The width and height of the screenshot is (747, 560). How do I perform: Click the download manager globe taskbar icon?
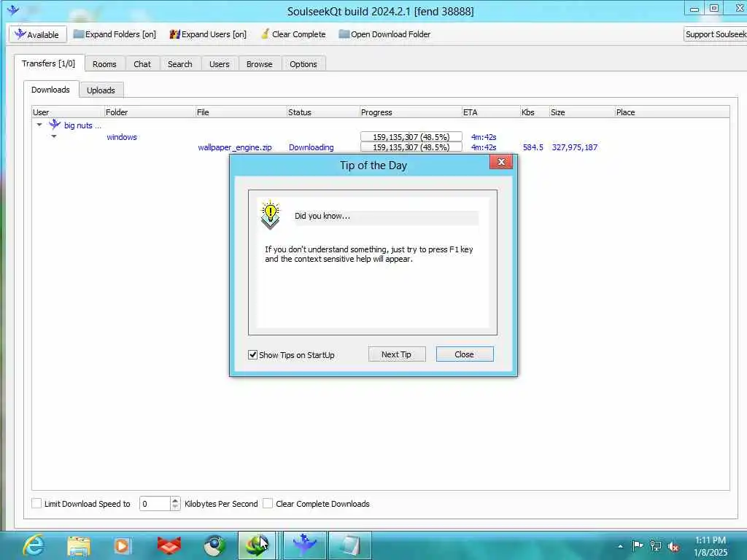[x=258, y=545]
